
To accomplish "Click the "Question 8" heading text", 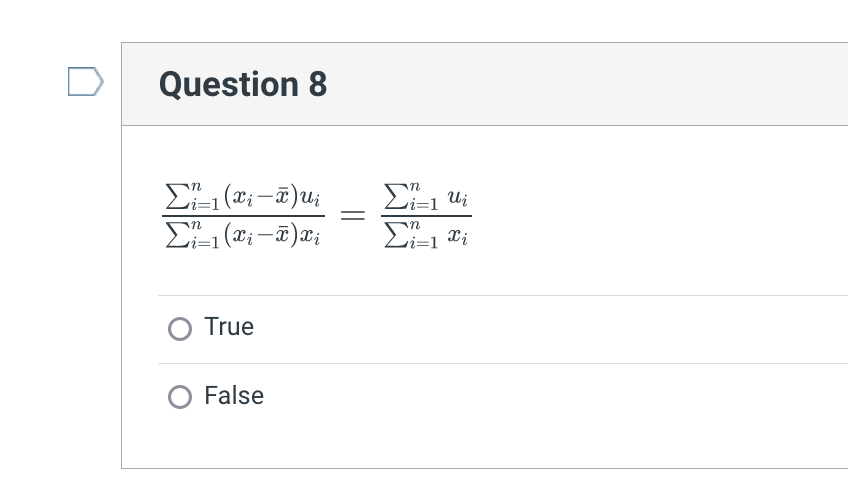I will tap(243, 85).
